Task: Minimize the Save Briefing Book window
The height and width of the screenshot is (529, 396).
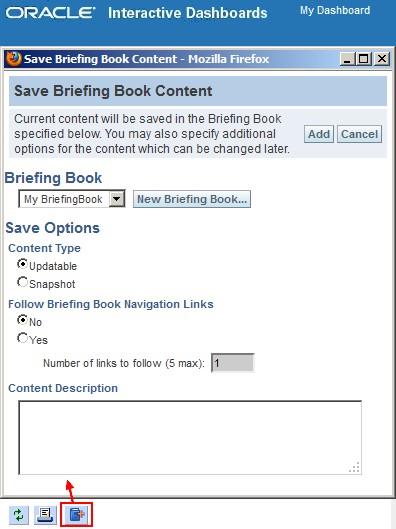Action: (x=347, y=59)
